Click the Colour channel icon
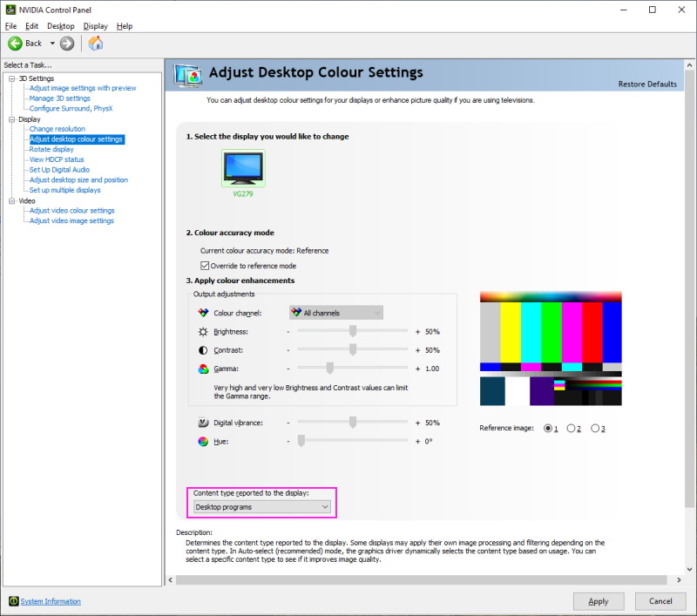This screenshot has height=616, width=697. tap(203, 313)
